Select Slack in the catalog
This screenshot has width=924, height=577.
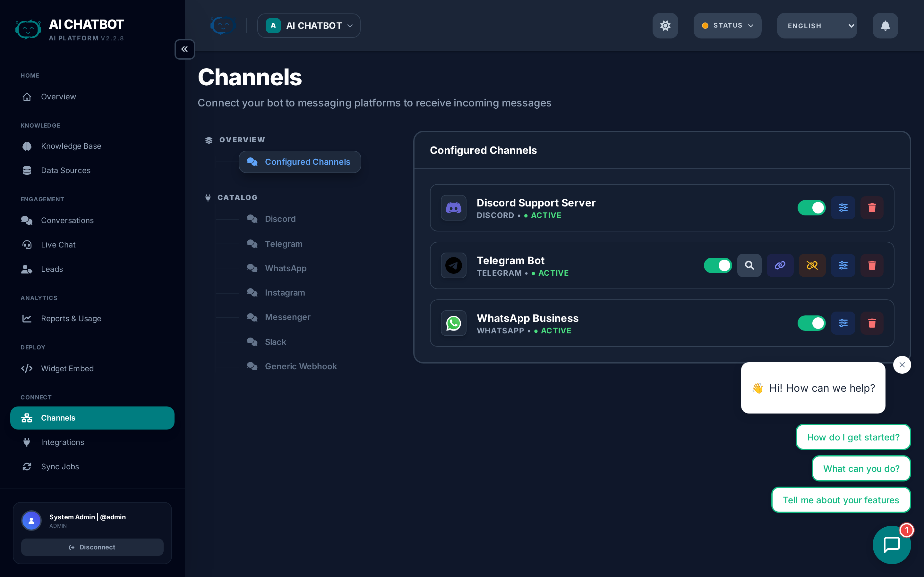(275, 341)
